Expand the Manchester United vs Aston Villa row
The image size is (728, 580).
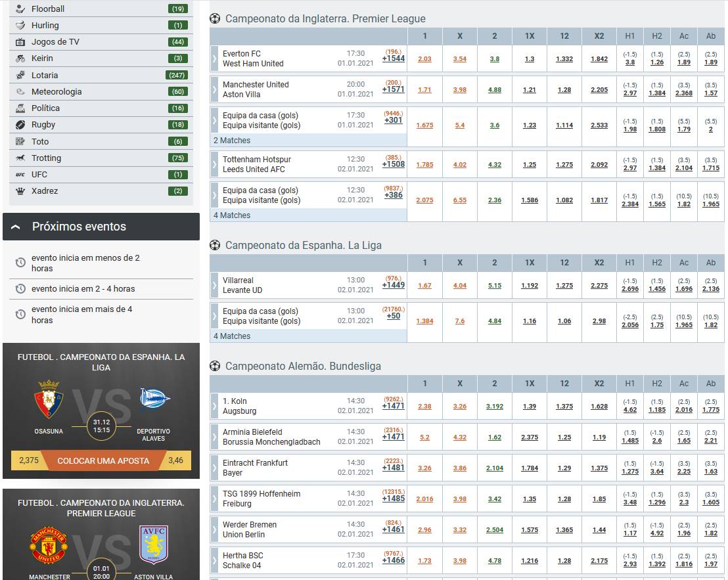coord(214,89)
